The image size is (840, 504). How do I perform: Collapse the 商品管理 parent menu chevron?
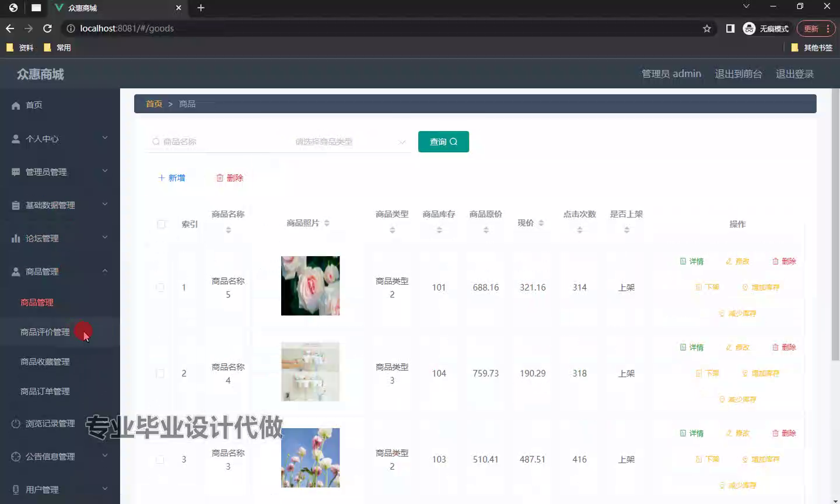[x=105, y=271]
